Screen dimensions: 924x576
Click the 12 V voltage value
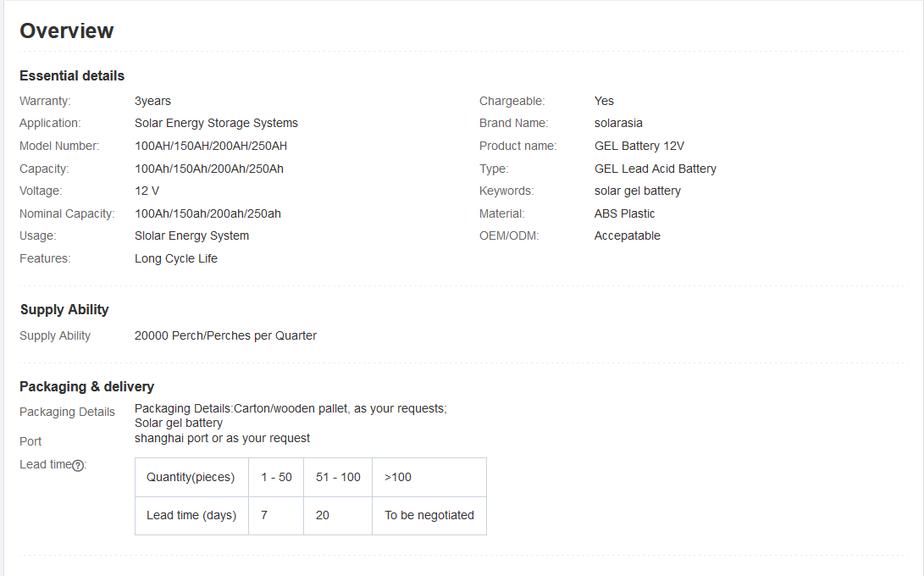[147, 191]
